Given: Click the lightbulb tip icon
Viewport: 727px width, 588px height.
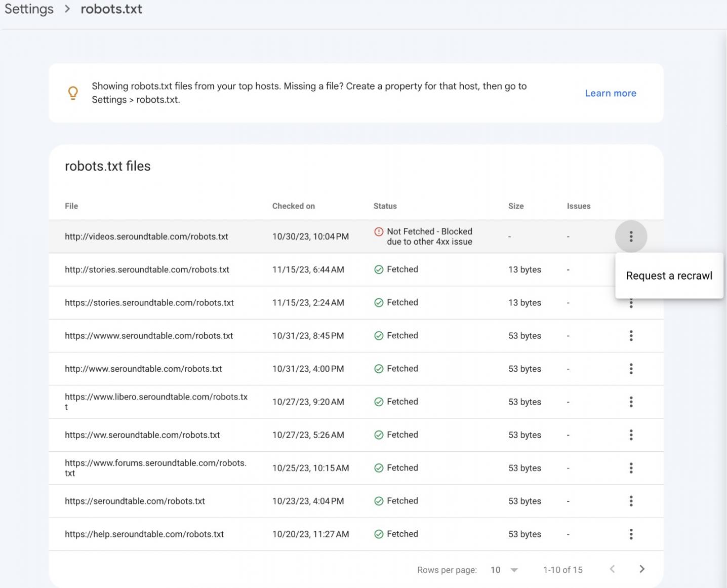Looking at the screenshot, I should 73,93.
